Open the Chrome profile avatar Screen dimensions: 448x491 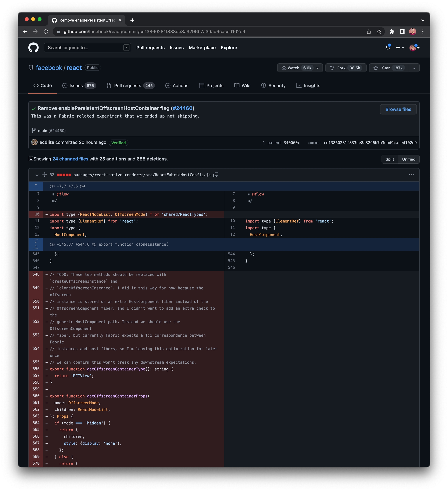(412, 31)
